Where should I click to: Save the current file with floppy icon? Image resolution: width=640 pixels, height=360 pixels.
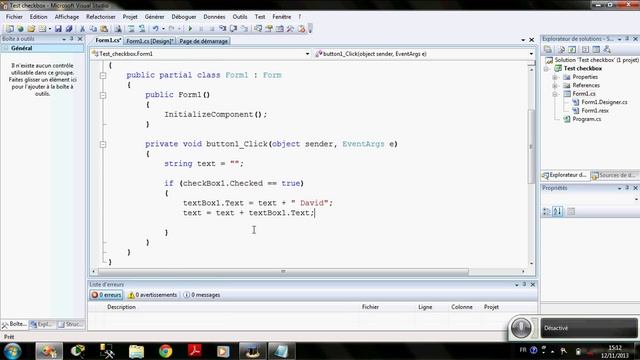pyautogui.click(x=58, y=29)
